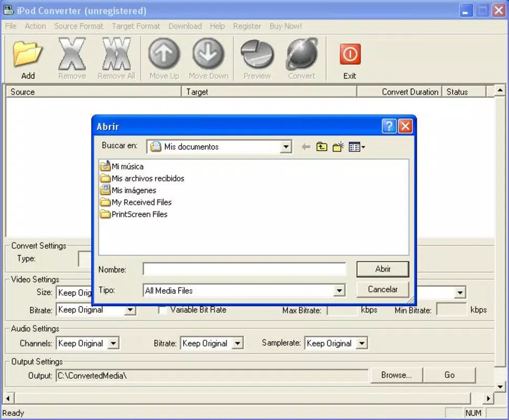The height and width of the screenshot is (420, 509).
Task: Select the PrintScreen Files folder
Action: click(134, 214)
